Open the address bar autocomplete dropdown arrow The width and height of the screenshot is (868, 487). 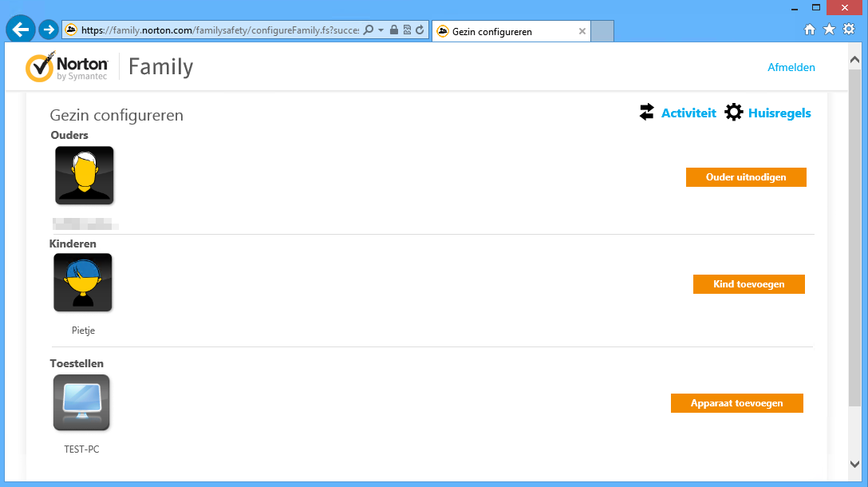click(381, 30)
